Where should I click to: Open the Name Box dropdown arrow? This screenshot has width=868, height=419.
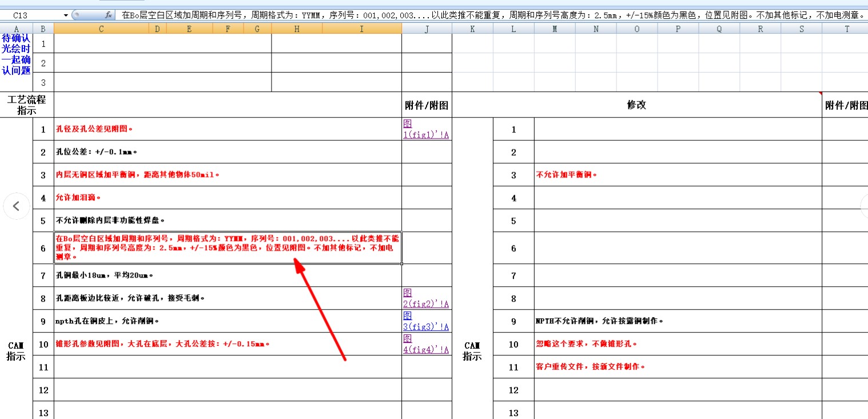click(66, 15)
